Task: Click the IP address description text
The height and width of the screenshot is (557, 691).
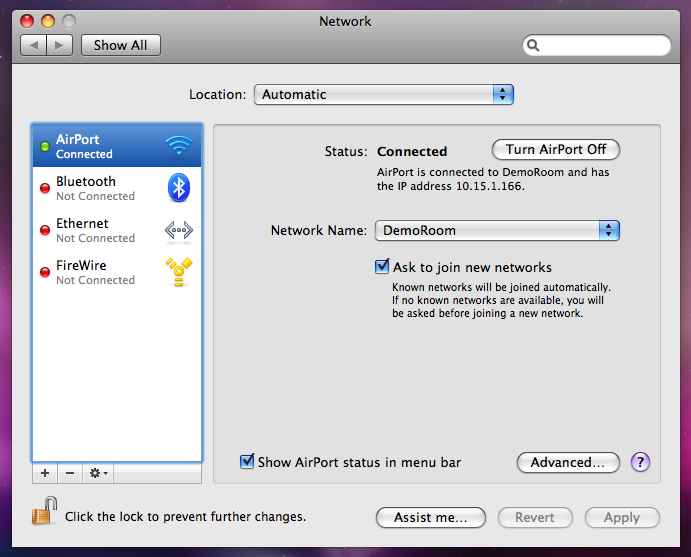Action: [493, 179]
